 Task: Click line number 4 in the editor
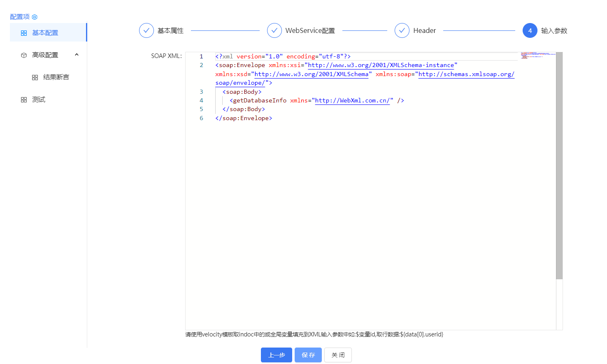pos(201,100)
